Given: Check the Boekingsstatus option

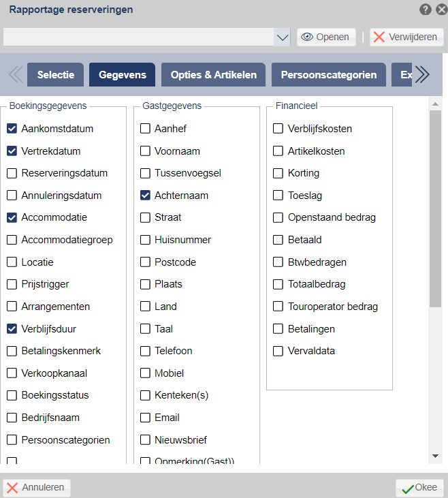Looking at the screenshot, I should point(12,395).
